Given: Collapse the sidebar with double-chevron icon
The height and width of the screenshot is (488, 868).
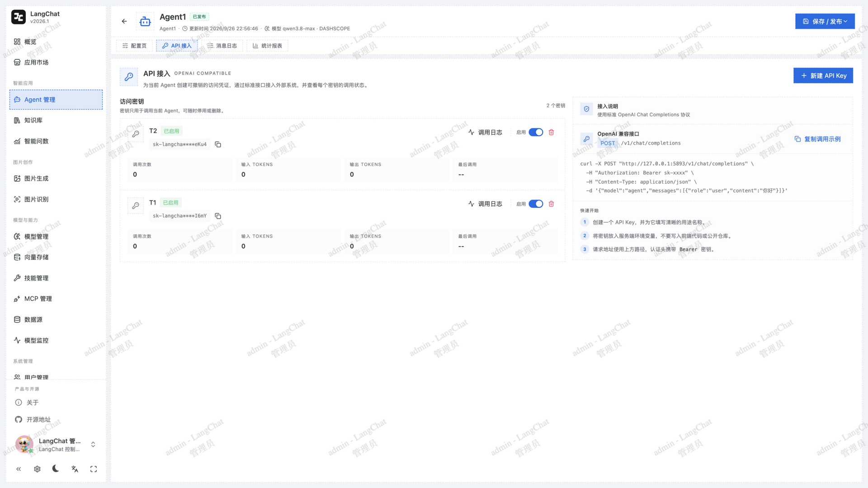Looking at the screenshot, I should pos(19,469).
